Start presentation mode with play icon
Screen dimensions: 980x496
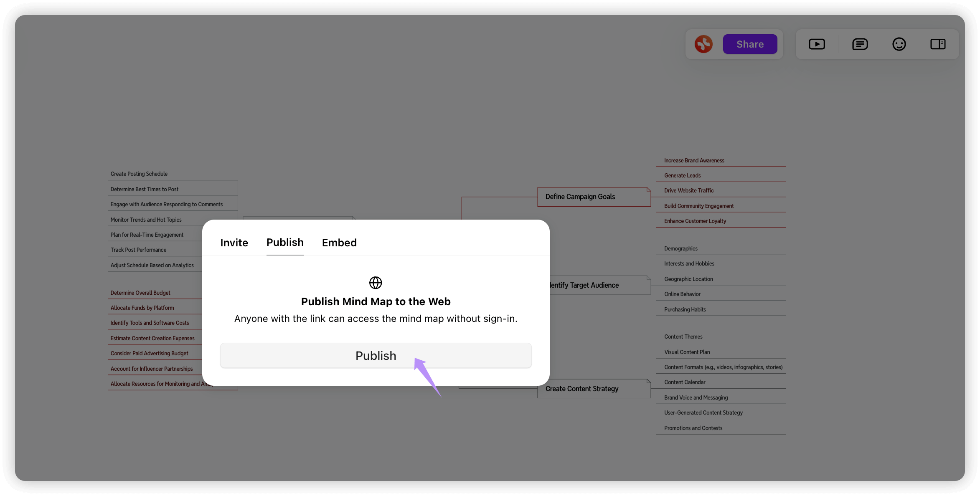pyautogui.click(x=817, y=44)
